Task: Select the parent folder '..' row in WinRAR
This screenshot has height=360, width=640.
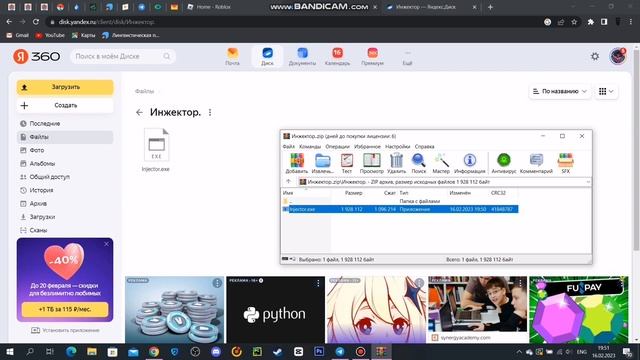Action: [x=400, y=201]
